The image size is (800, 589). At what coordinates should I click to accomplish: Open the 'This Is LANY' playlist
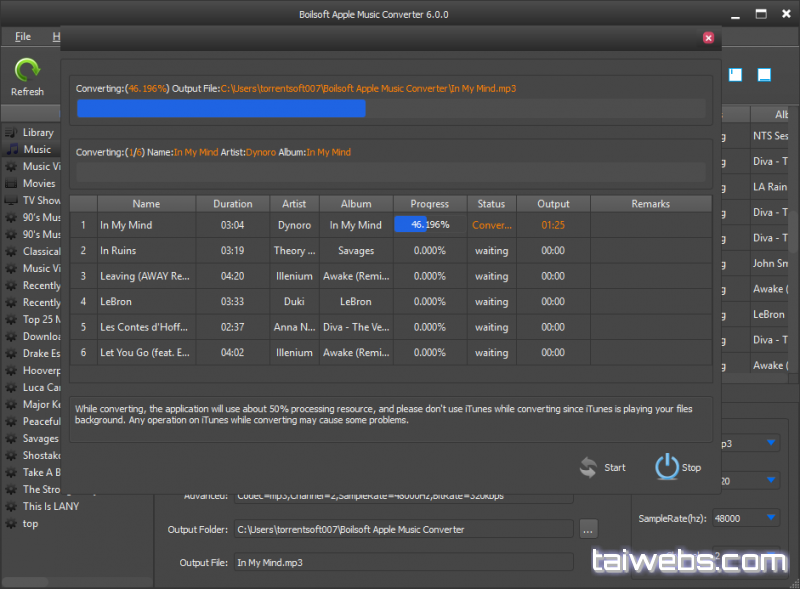click(x=50, y=507)
